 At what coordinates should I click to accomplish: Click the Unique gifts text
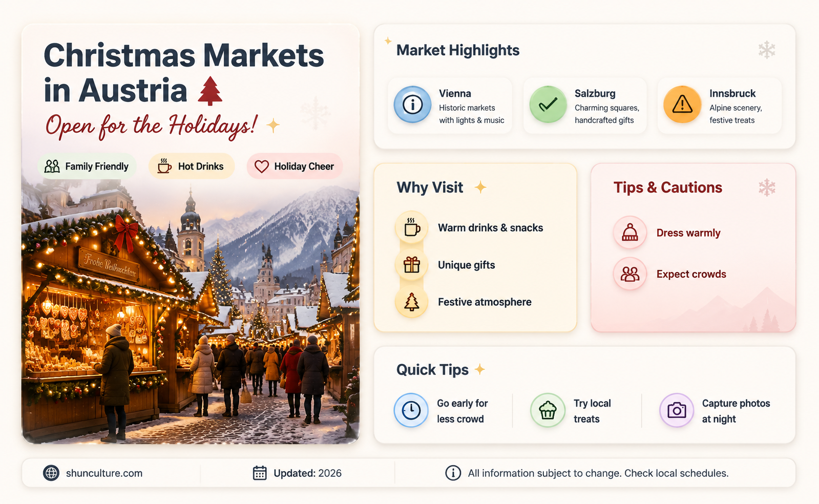(466, 265)
